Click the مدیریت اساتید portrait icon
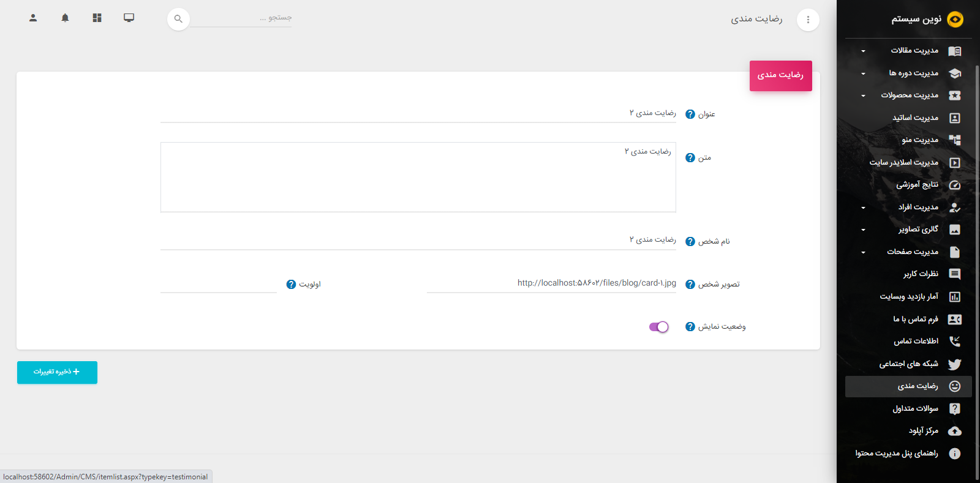This screenshot has height=483, width=980. [954, 118]
